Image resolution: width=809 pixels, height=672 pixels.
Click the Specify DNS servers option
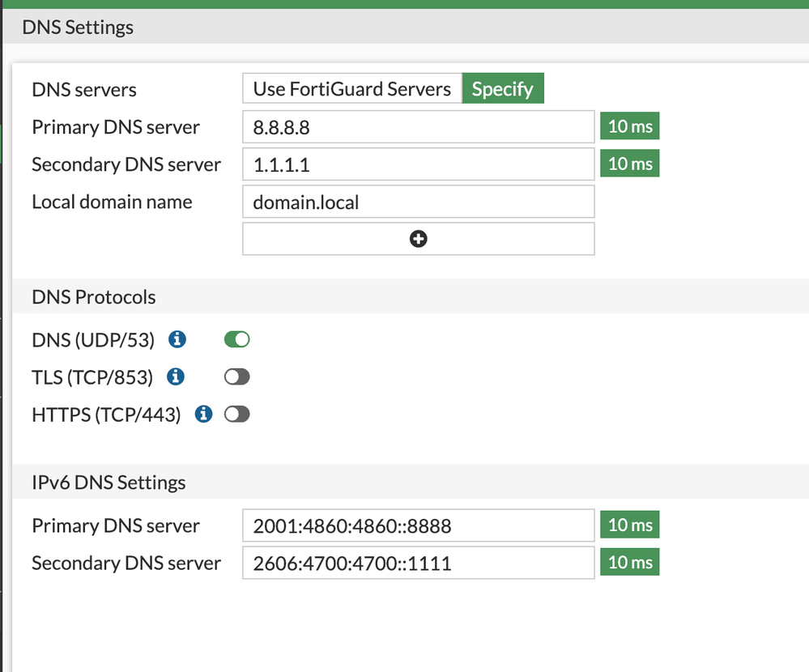pyautogui.click(x=503, y=88)
